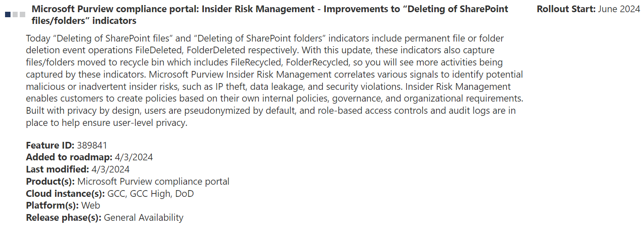Click the Last modified date value
The image size is (644, 230).
pyautogui.click(x=111, y=170)
